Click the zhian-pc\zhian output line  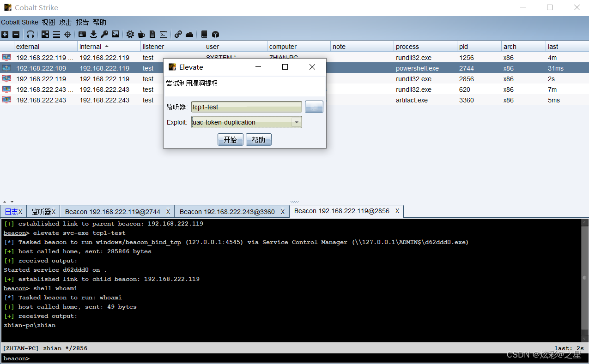click(30, 325)
